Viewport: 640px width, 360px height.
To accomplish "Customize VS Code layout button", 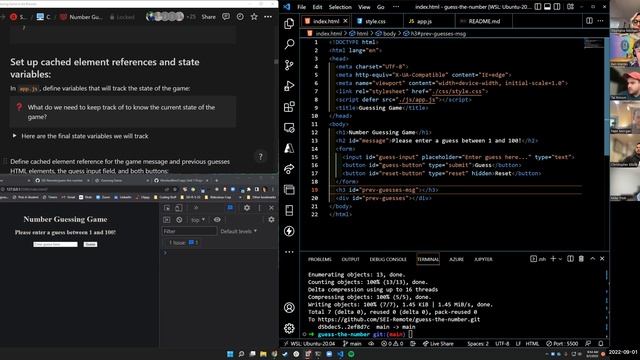I will [x=570, y=7].
